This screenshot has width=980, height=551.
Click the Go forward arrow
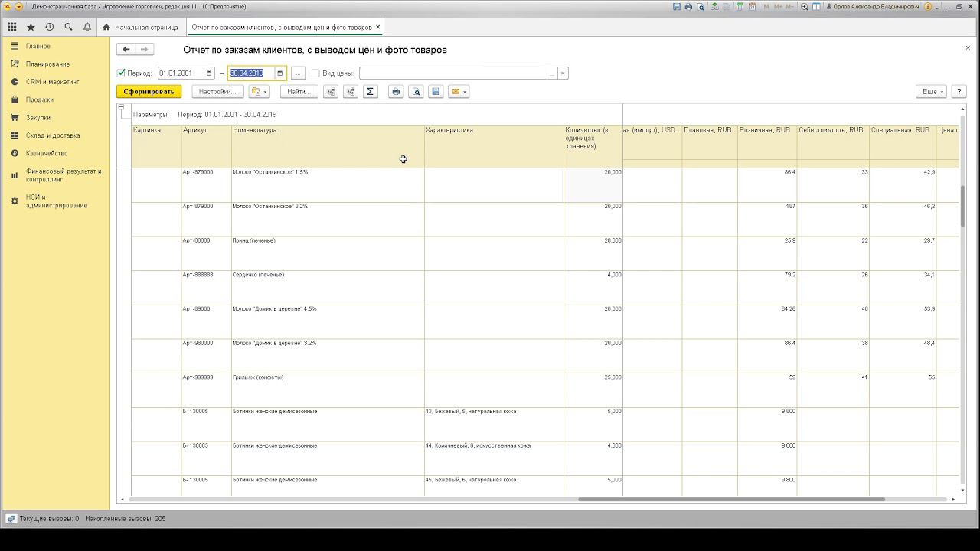click(145, 49)
